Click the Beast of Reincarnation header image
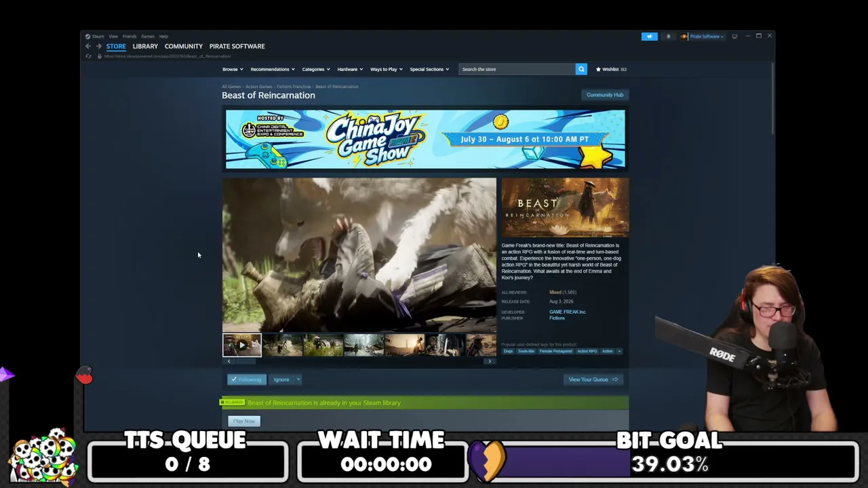The image size is (868, 488). click(565, 208)
